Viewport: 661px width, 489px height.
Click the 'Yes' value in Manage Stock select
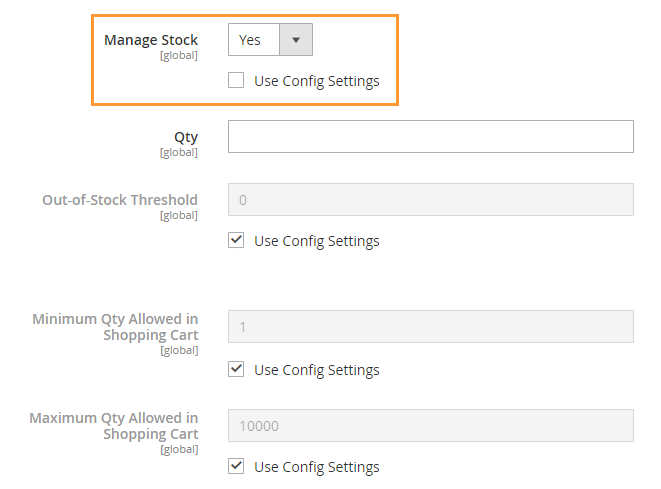(250, 40)
